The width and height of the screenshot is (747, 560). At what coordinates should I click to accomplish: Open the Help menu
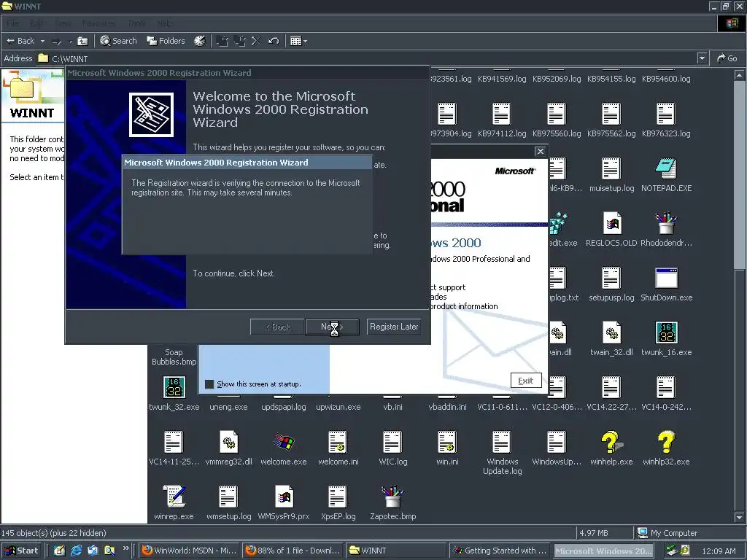click(164, 23)
